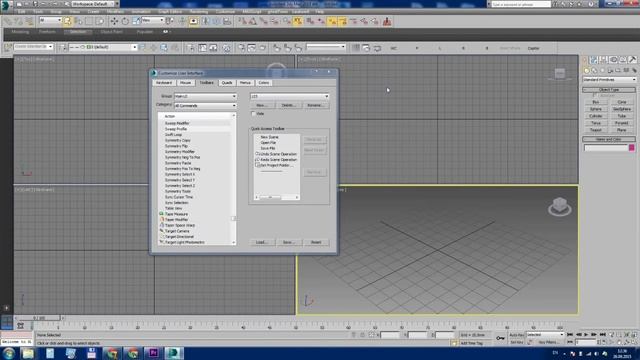Open the Utilities hammer tab
Viewport: 640px width, 360px height.
click(x=632, y=60)
